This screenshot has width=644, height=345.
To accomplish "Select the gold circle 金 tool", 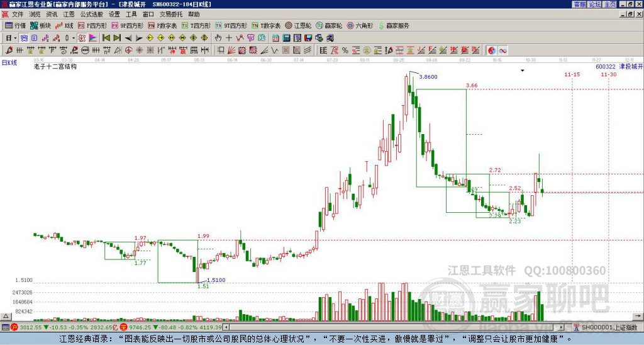I will tap(367, 50).
